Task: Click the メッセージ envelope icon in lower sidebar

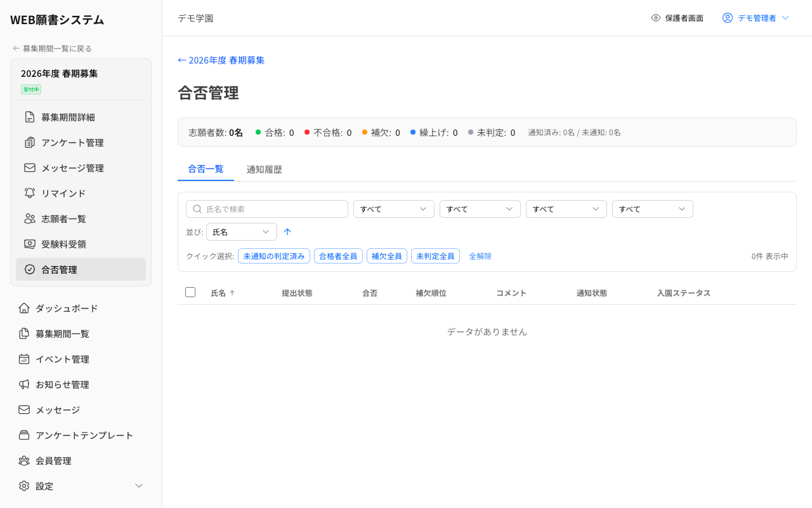Action: tap(24, 410)
